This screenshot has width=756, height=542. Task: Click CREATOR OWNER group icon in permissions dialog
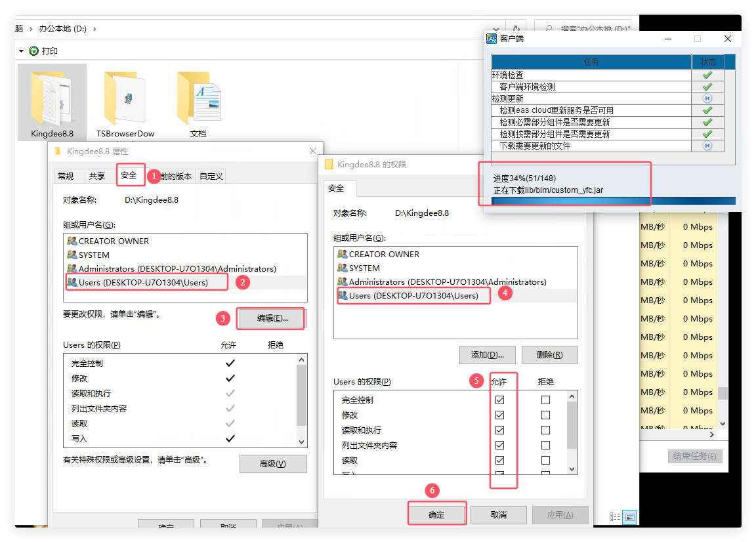tap(343, 254)
